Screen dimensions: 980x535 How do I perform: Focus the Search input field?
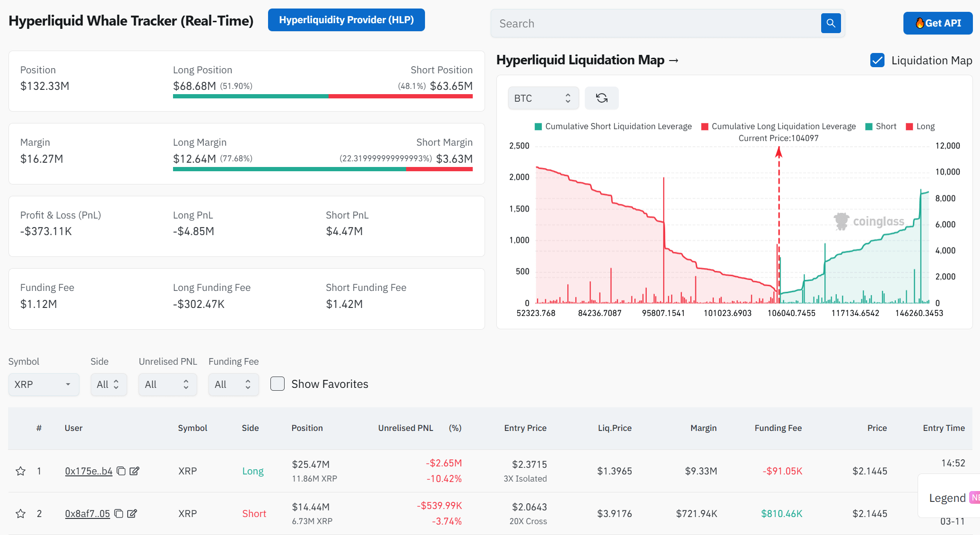click(656, 23)
